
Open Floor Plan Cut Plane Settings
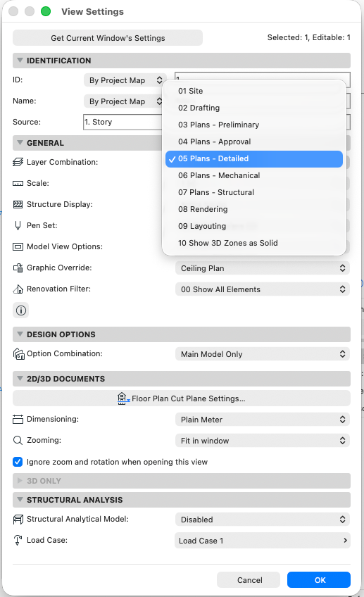coord(181,398)
